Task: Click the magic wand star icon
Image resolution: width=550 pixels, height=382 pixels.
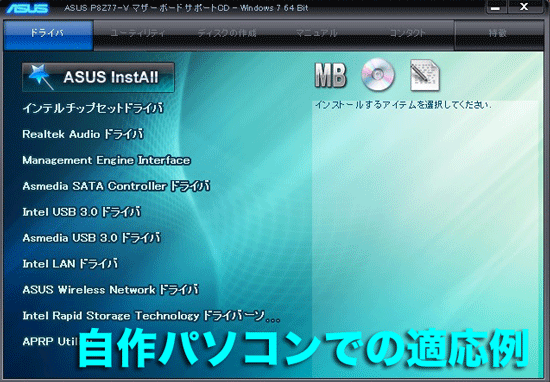Action: (x=40, y=76)
